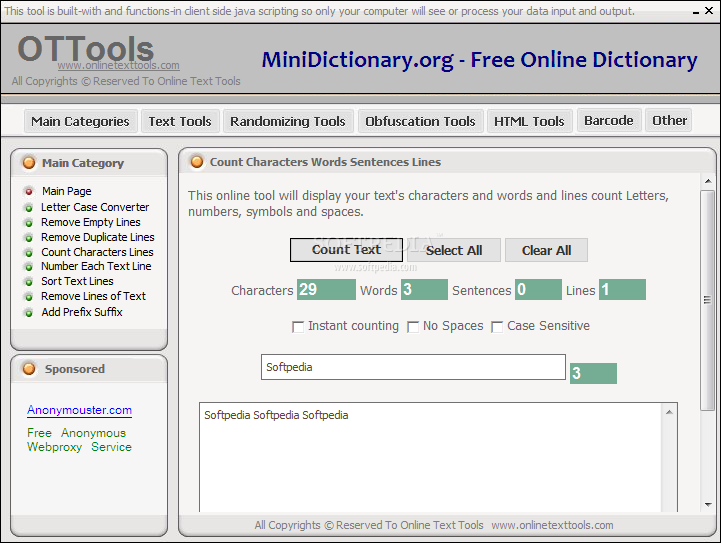Open the HTML Tools menu
This screenshot has width=721, height=543.
point(529,121)
